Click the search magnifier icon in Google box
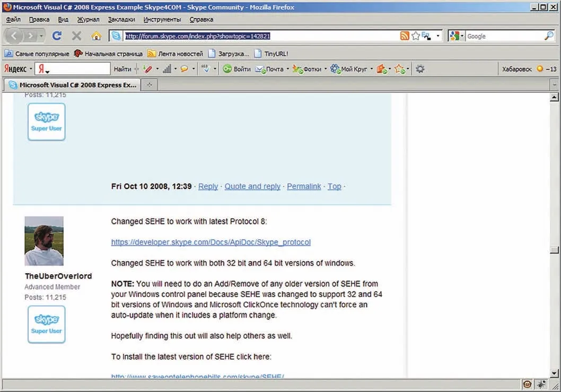The width and height of the screenshot is (561, 392). click(549, 36)
